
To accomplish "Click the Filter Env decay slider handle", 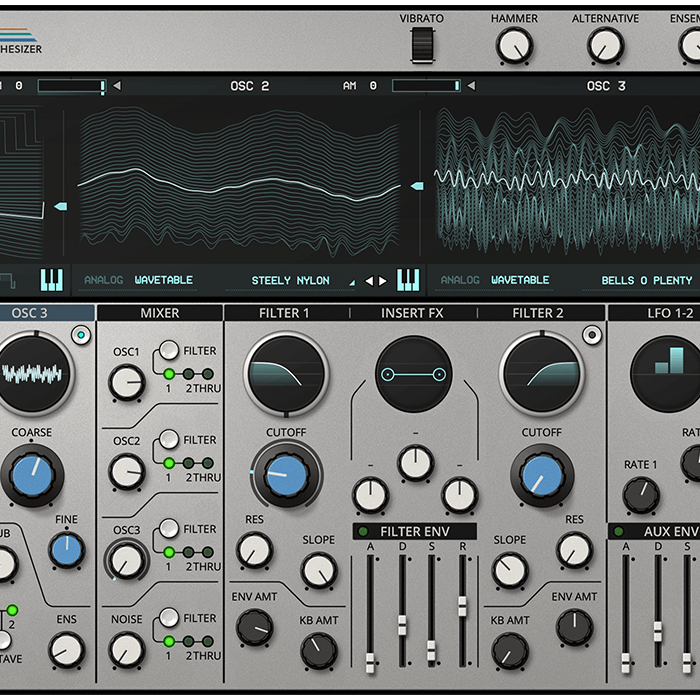I will click(402, 625).
